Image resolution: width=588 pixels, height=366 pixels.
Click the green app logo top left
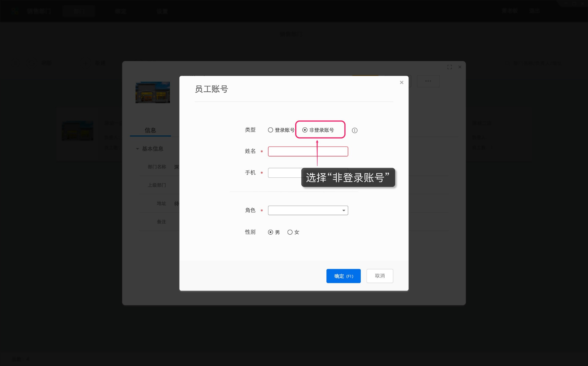coord(15,11)
